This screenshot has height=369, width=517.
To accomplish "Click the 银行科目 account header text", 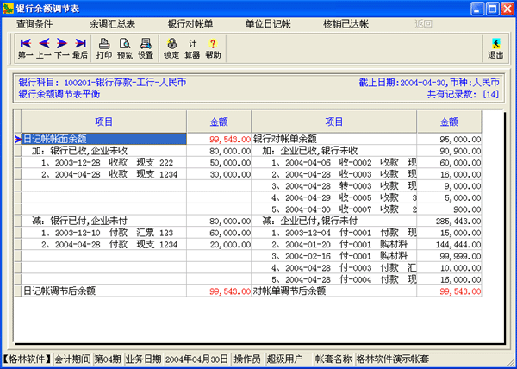I will coord(102,82).
